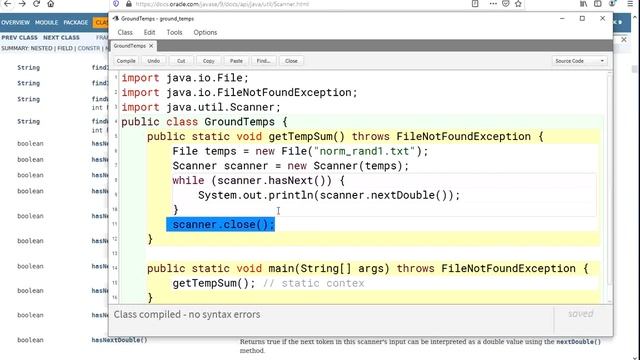Click the getTempSum(); call in main

[213, 283]
